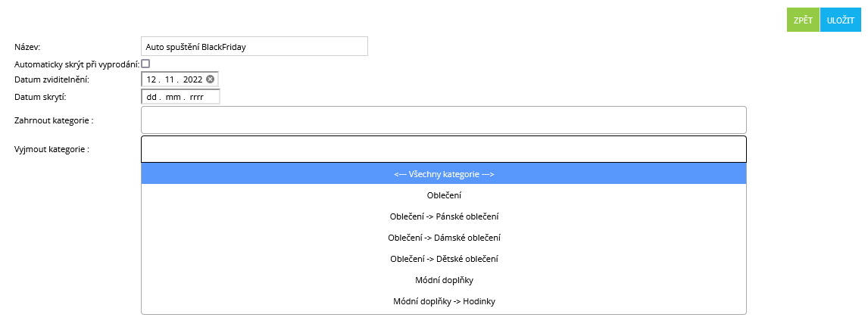This screenshot has width=868, height=330.
Task: Choose the Oblečení category option
Action: click(444, 195)
